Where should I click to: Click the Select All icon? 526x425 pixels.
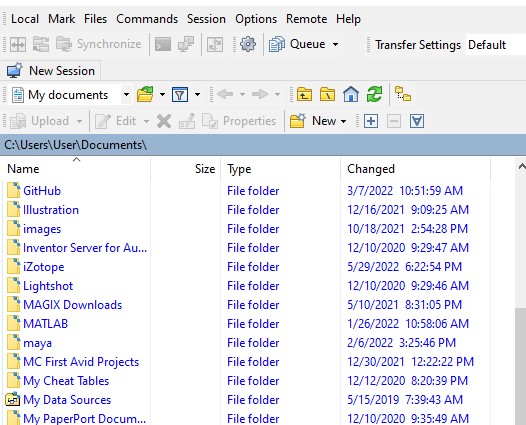coord(417,121)
